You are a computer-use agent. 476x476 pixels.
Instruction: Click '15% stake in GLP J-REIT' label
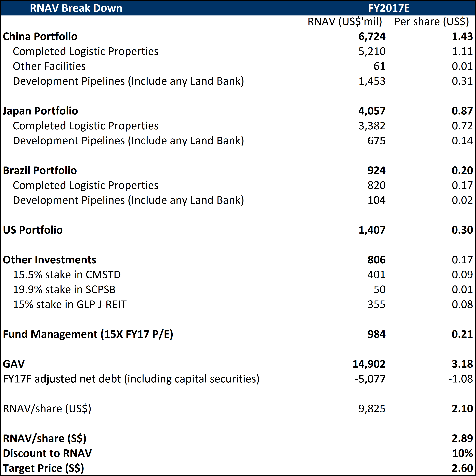[x=70, y=304]
